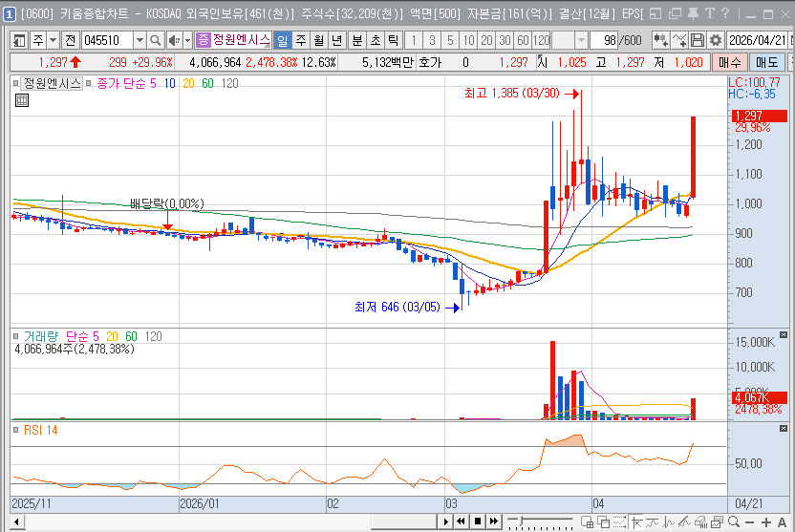Click the title bar T font icon
Screen dimensions: 795x532
709,13
